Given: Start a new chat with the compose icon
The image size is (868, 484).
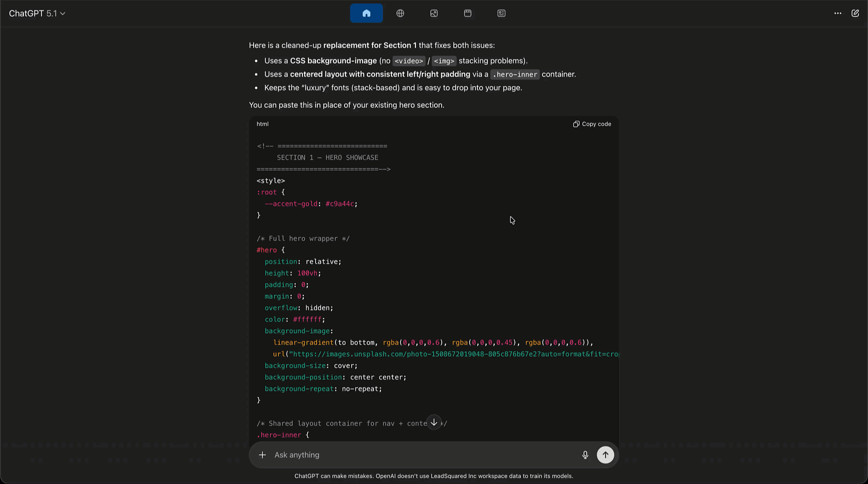Looking at the screenshot, I should pos(855,13).
